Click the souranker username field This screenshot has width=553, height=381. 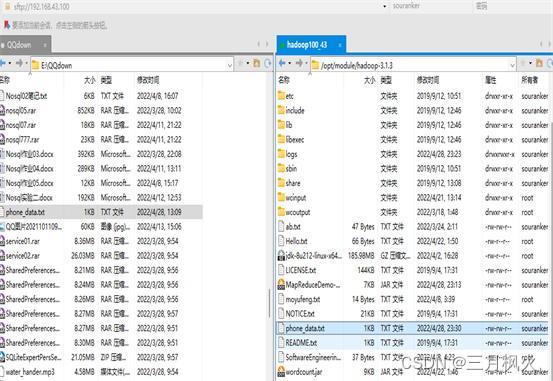(431, 6)
